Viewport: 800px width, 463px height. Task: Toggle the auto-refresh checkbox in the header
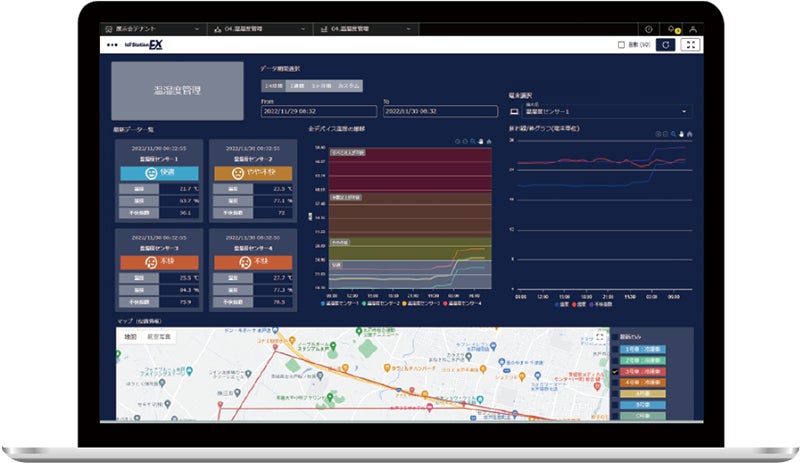pyautogui.click(x=621, y=45)
